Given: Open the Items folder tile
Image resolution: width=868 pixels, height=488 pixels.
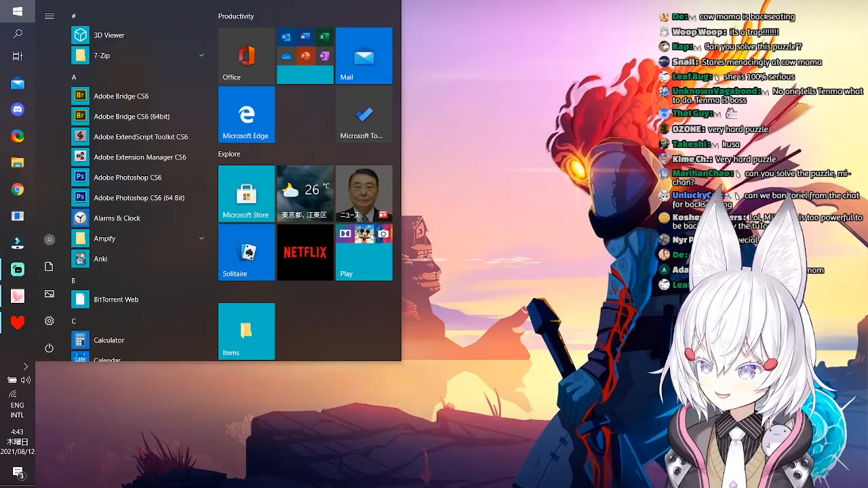Looking at the screenshot, I should 247,331.
